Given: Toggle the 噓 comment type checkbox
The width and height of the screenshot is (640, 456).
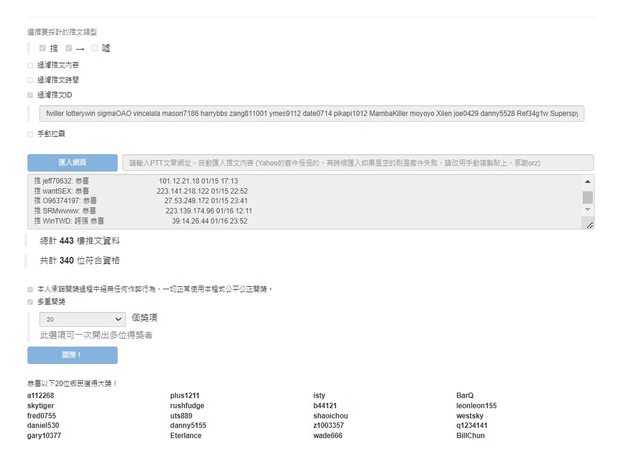Looking at the screenshot, I should point(94,47).
